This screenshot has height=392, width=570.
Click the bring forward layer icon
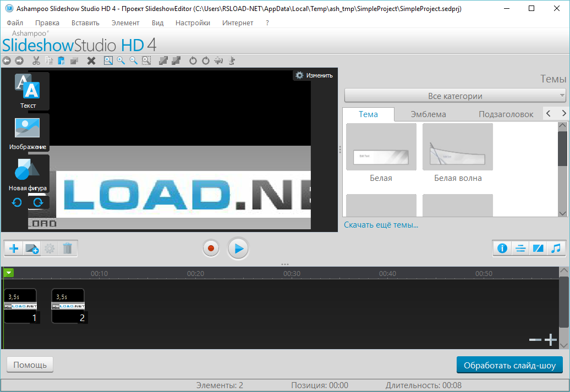point(163,60)
